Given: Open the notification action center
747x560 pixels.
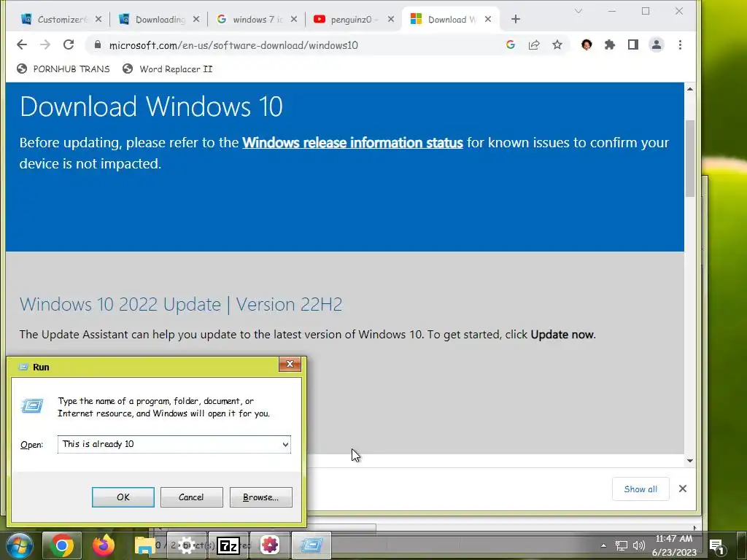Looking at the screenshot, I should (718, 545).
